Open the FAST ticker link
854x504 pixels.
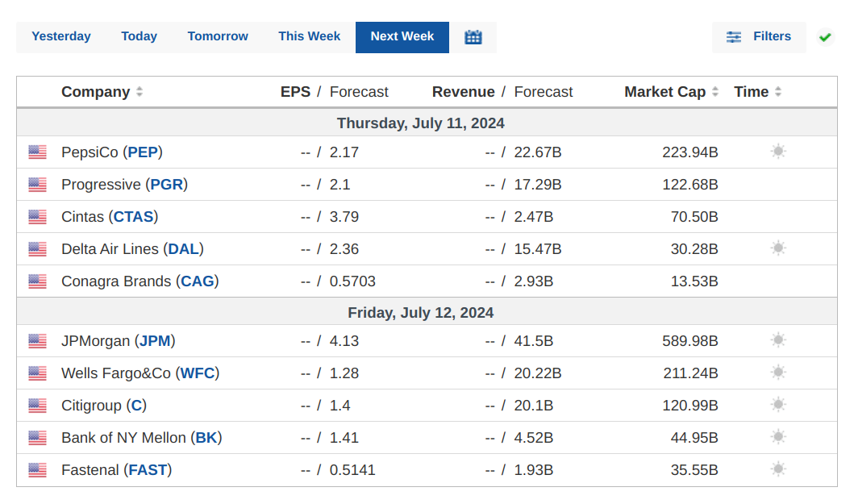(148, 469)
